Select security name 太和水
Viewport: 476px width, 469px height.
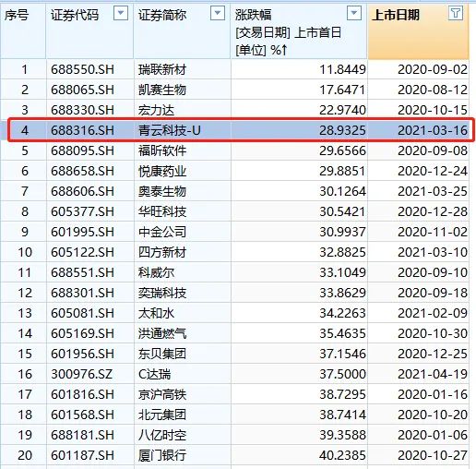[156, 313]
